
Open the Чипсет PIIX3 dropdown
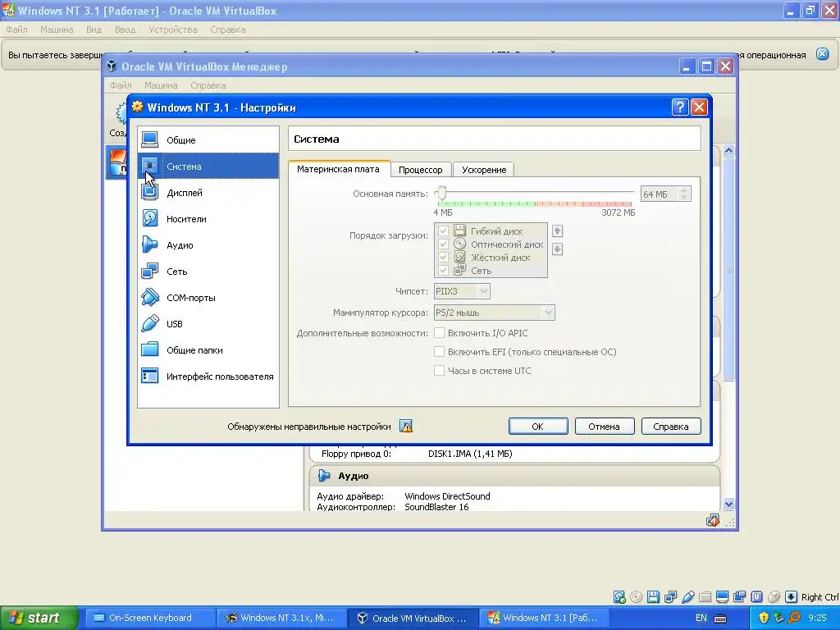[462, 291]
